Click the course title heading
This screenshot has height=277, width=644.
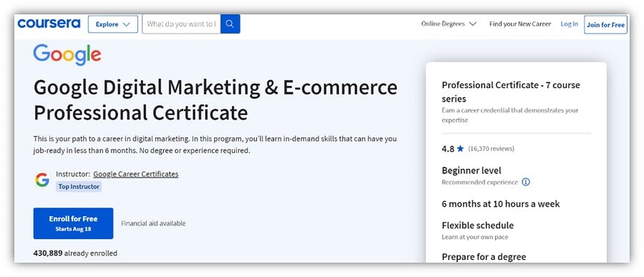pos(215,100)
